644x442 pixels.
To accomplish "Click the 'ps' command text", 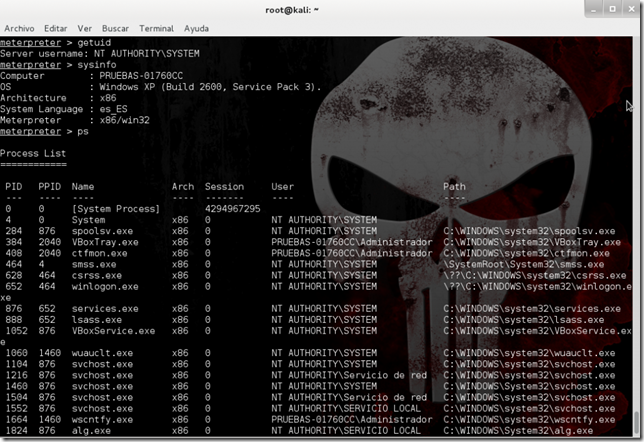I will pos(83,131).
